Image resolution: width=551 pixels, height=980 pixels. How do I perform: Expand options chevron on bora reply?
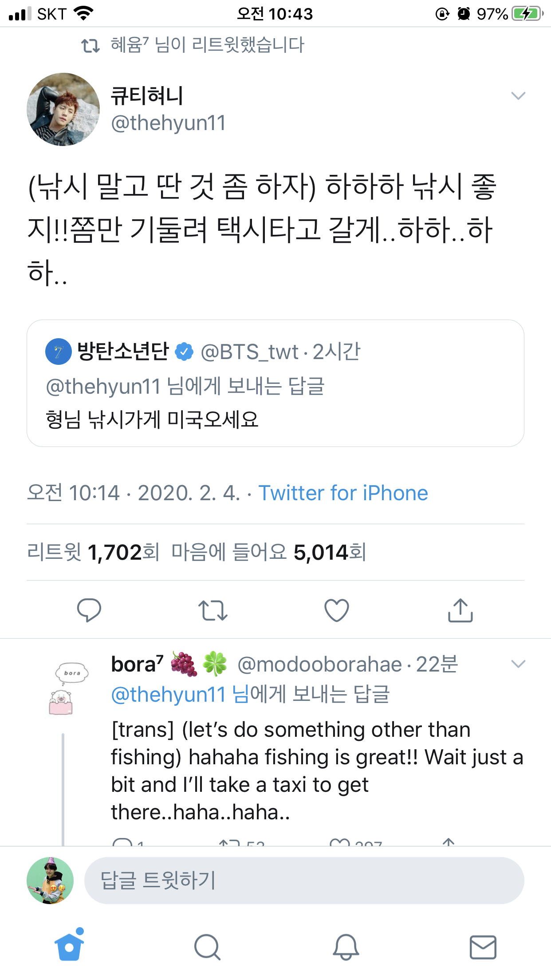click(518, 664)
